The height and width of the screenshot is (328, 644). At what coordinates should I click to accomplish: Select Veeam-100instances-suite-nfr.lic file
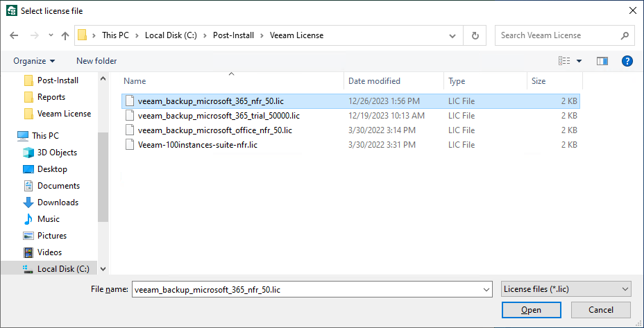(x=350, y=144)
